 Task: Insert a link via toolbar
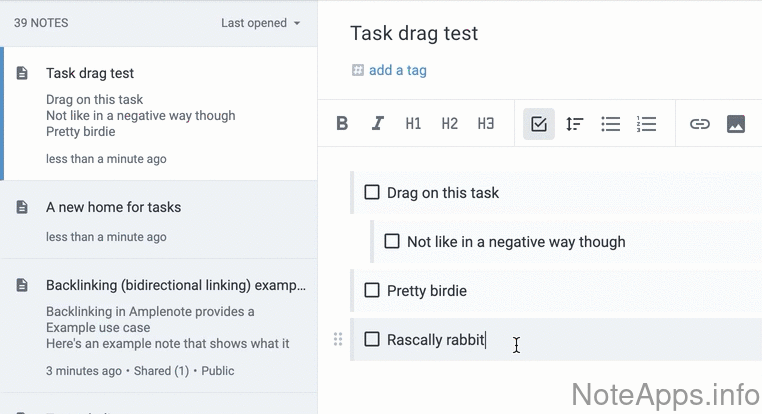[x=700, y=124]
